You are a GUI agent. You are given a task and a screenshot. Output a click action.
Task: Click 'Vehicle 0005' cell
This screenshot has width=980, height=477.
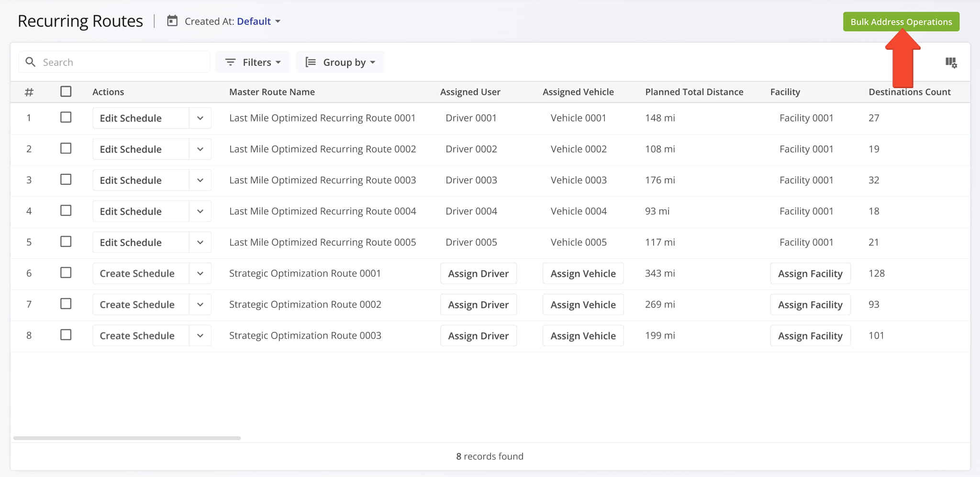pyautogui.click(x=579, y=242)
